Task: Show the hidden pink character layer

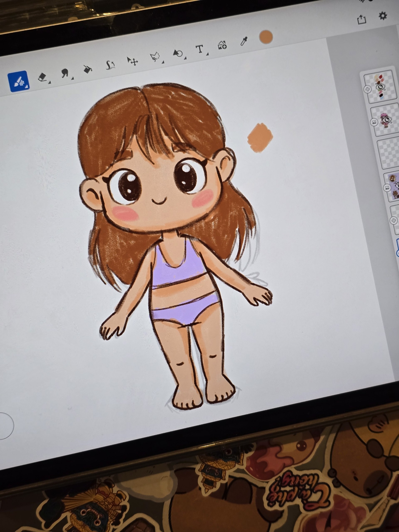Action: coord(387,119)
